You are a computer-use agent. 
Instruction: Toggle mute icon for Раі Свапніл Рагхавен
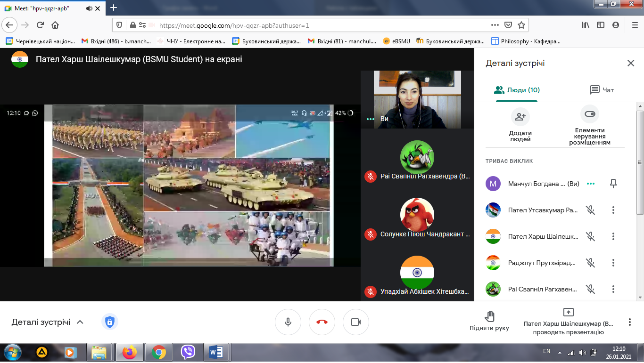(x=590, y=289)
